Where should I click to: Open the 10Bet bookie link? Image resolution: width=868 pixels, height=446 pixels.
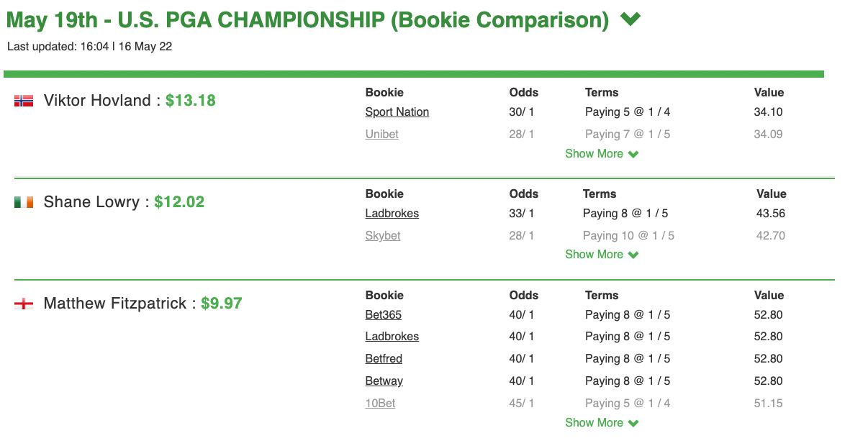381,404
